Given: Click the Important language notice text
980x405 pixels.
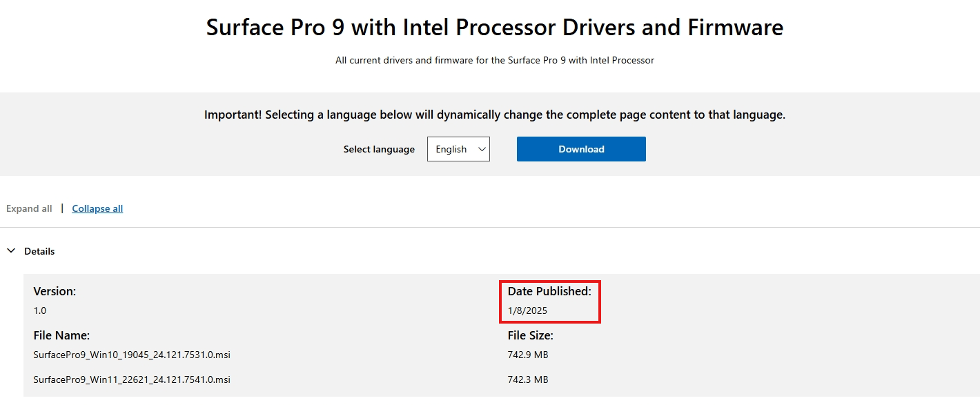Looking at the screenshot, I should pos(495,115).
